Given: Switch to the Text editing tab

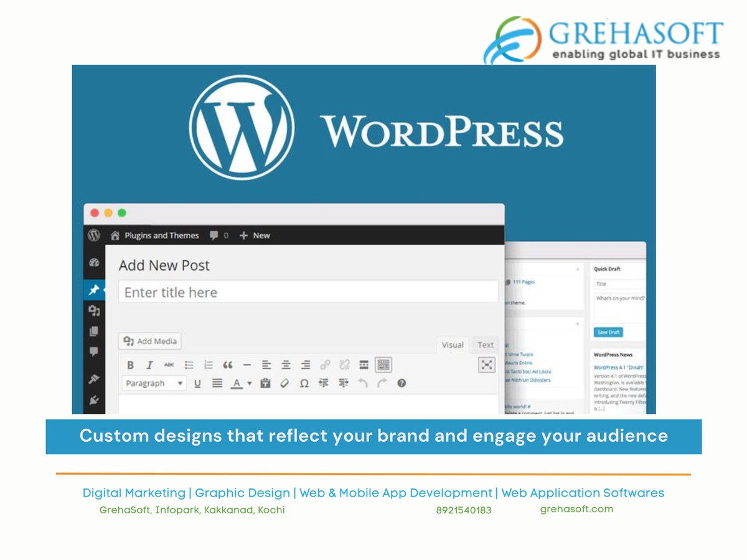Looking at the screenshot, I should [x=485, y=345].
